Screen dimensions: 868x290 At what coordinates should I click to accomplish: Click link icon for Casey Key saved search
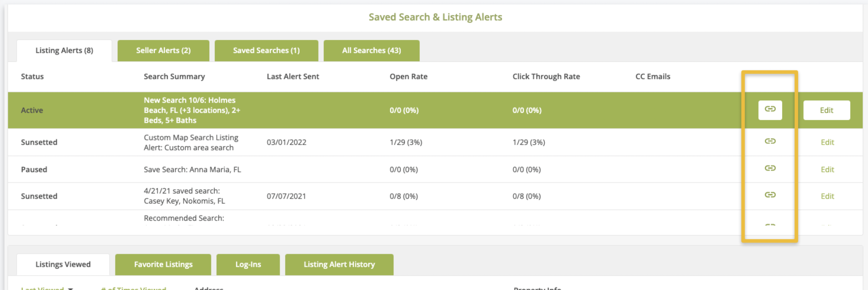coord(770,195)
